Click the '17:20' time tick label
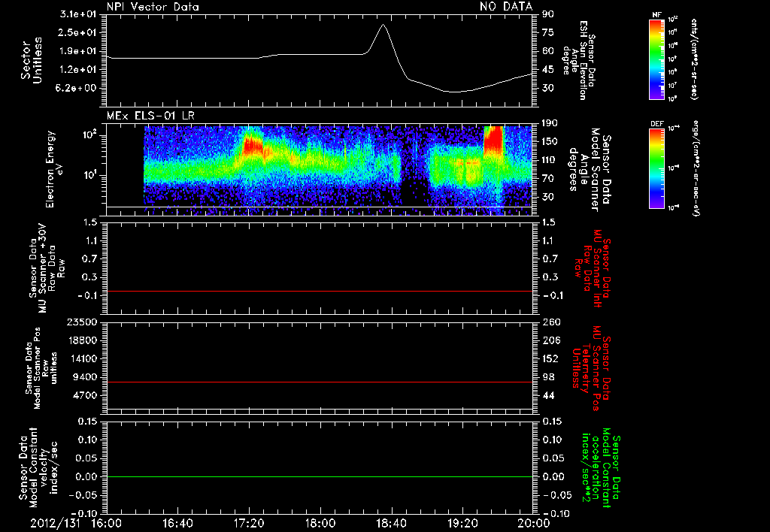 coord(248,523)
